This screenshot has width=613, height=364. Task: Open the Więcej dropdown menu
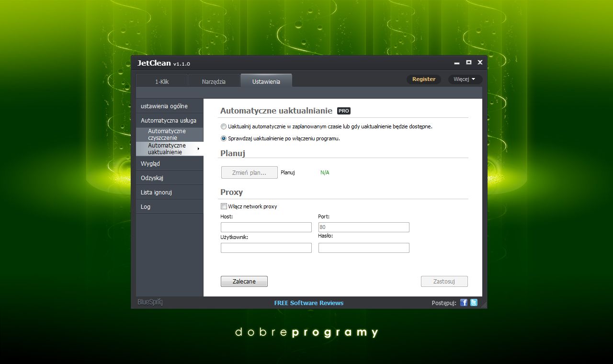pos(465,79)
